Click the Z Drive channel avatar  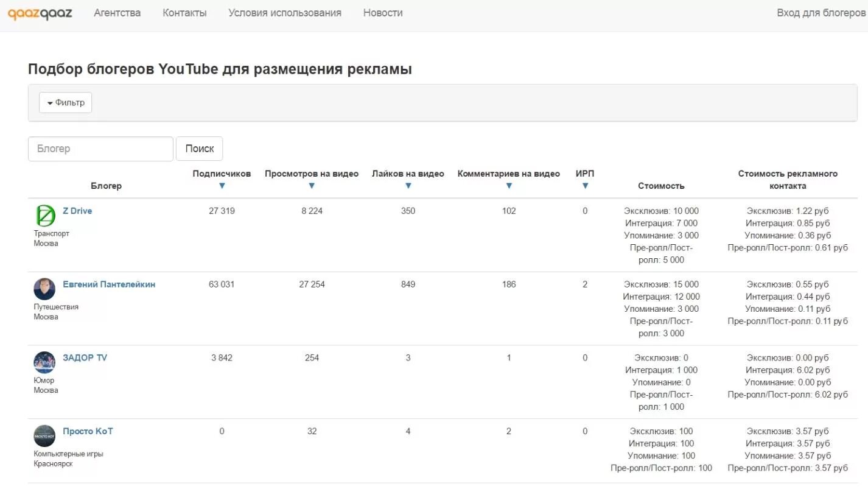point(44,216)
